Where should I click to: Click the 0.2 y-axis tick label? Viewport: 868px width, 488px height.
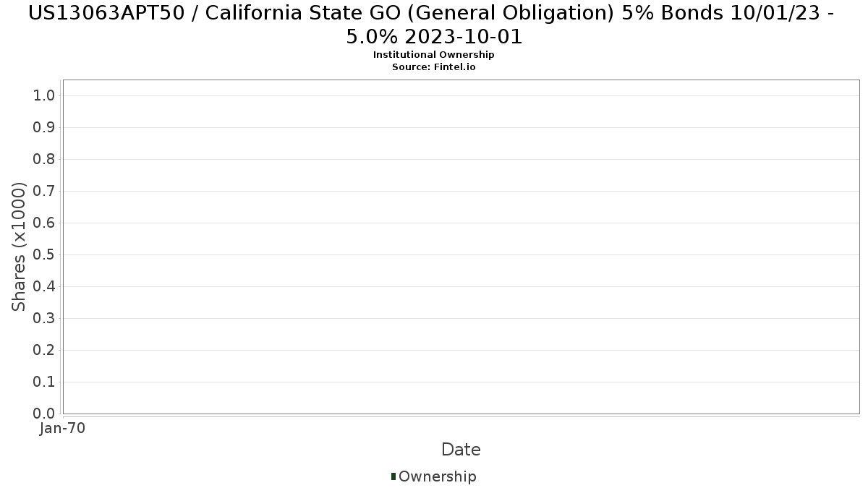pos(43,350)
